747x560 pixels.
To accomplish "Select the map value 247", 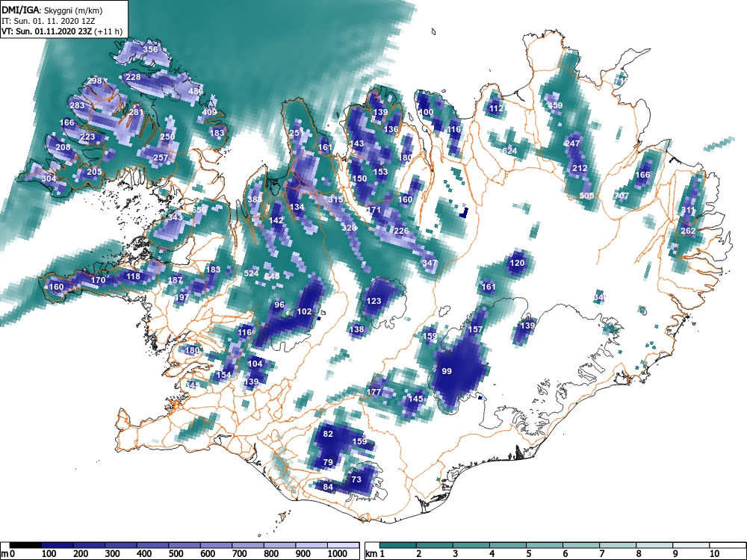I will coord(573,143).
